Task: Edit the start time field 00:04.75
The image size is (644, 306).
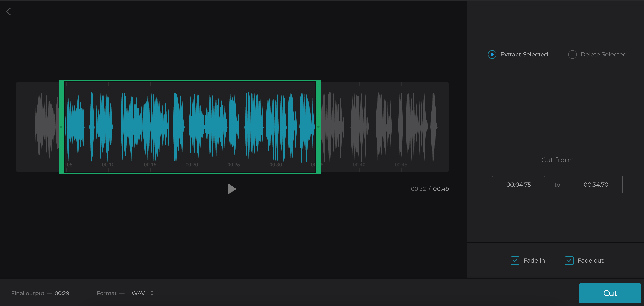Action: coord(518,185)
